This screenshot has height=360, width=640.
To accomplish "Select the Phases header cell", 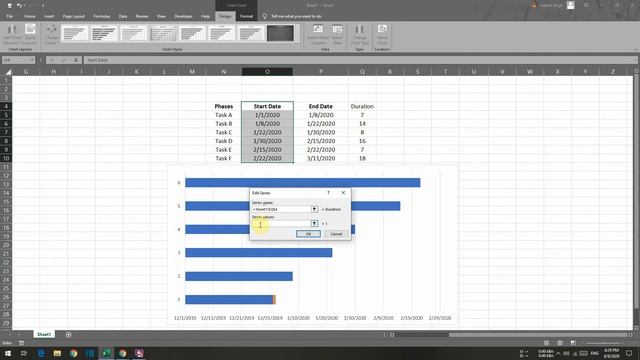I will coord(224,106).
